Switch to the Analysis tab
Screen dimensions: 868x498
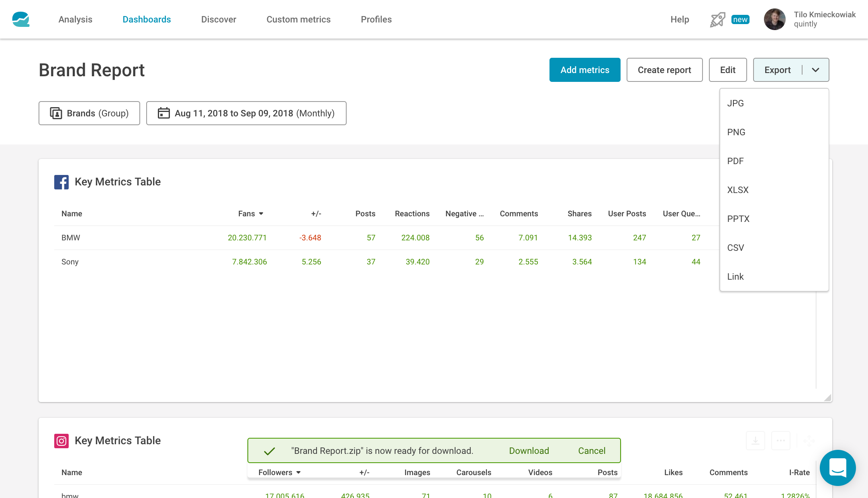click(75, 19)
